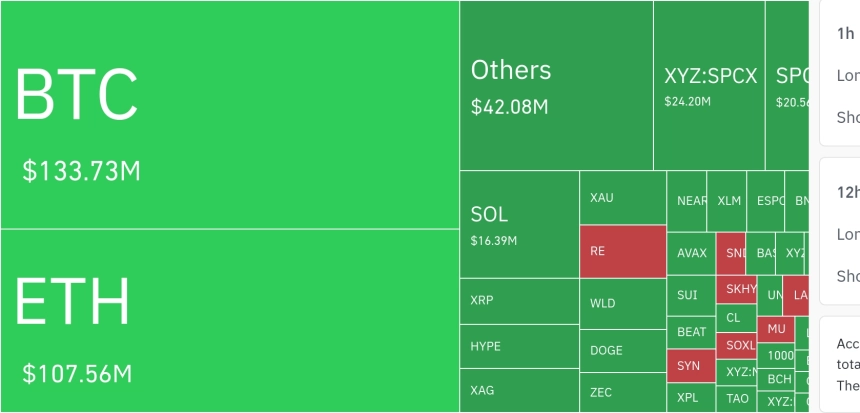Select the red MU tile
Image resolution: width=860 pixels, height=413 pixels.
(776, 330)
